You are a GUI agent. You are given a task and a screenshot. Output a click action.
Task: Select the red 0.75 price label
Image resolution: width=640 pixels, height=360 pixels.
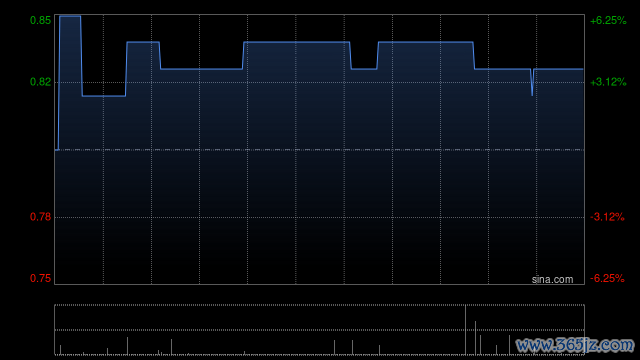coord(41,278)
